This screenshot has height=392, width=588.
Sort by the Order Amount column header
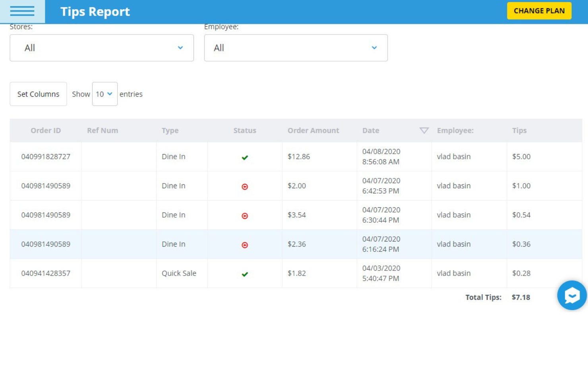[x=313, y=130]
